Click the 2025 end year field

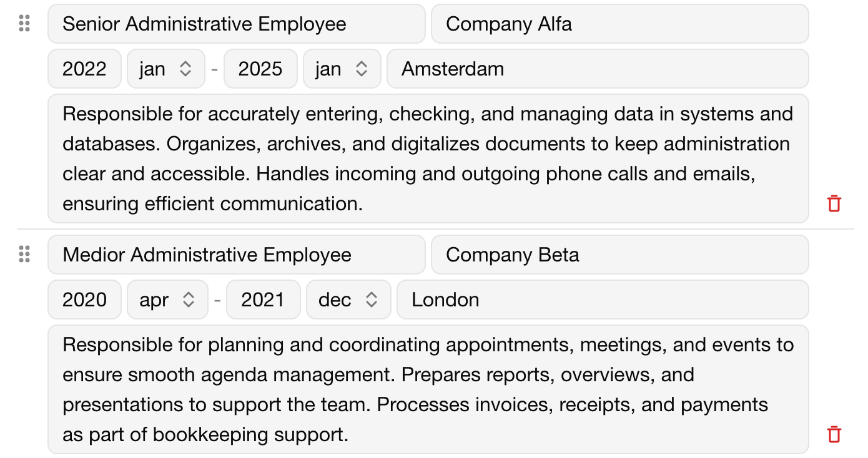pyautogui.click(x=260, y=69)
